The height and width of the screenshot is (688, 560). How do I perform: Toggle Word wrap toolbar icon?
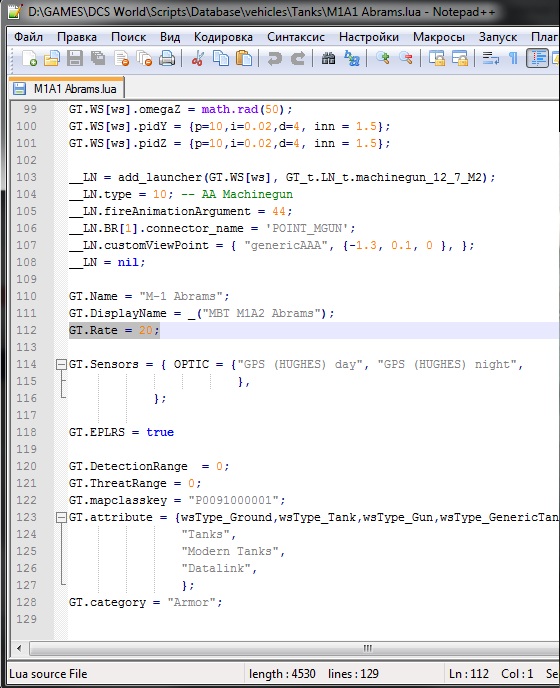[x=490, y=58]
